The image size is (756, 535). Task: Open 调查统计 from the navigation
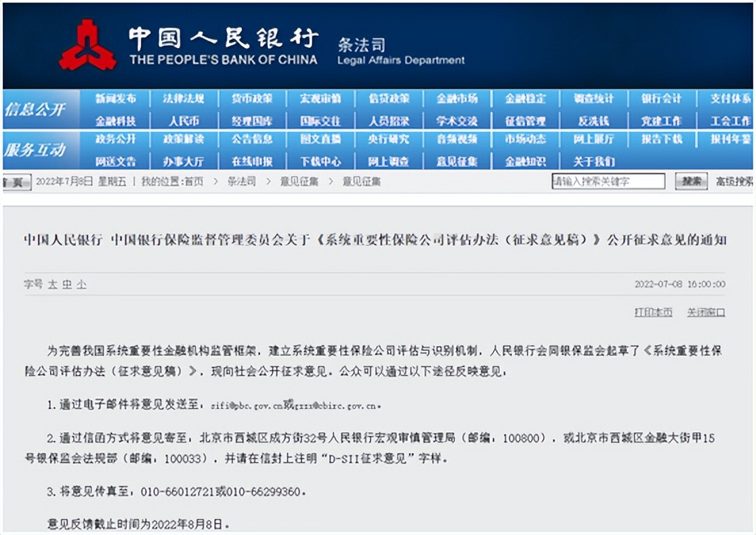(593, 99)
